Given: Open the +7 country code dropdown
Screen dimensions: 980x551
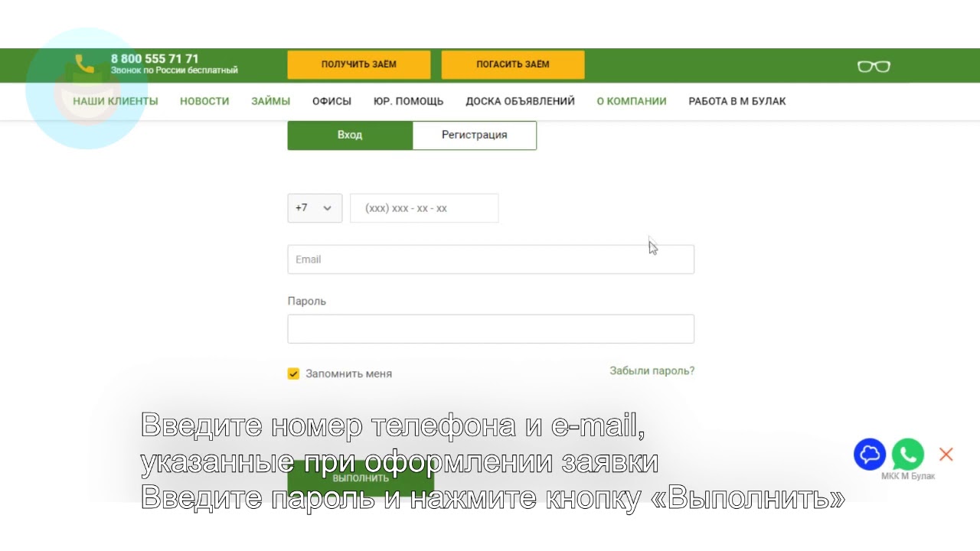Looking at the screenshot, I should (315, 208).
